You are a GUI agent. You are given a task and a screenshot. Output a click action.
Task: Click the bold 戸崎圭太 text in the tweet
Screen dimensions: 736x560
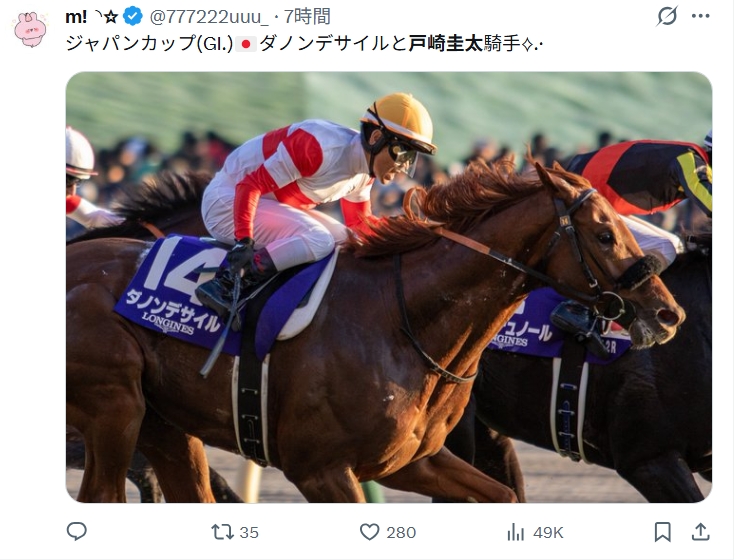(x=445, y=44)
